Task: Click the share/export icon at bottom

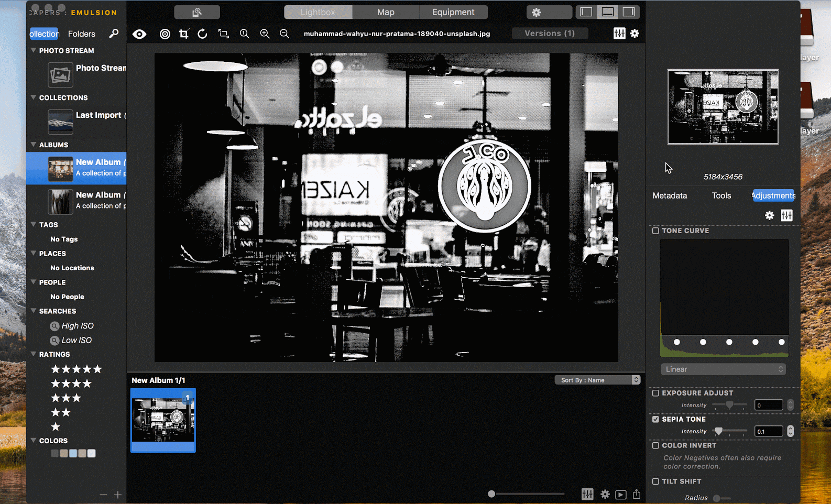Action: coord(637,494)
